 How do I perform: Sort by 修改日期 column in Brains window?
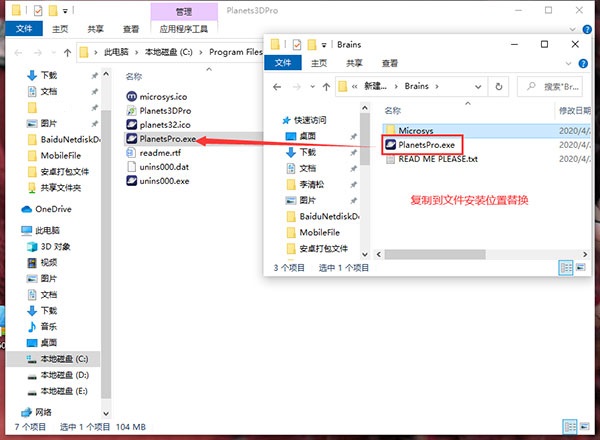click(x=574, y=111)
